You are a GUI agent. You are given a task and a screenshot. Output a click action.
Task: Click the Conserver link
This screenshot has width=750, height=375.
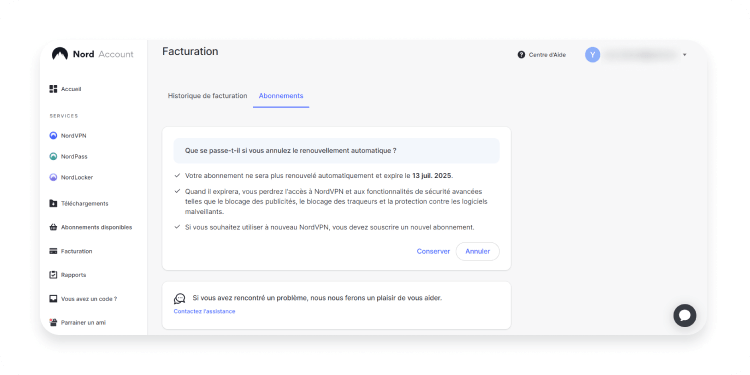pyautogui.click(x=433, y=251)
